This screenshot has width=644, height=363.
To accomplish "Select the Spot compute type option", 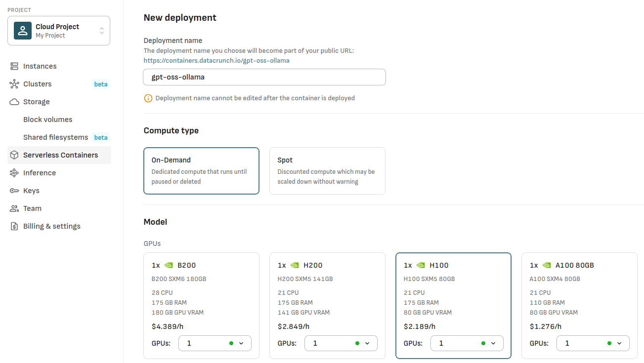I will 327,171.
